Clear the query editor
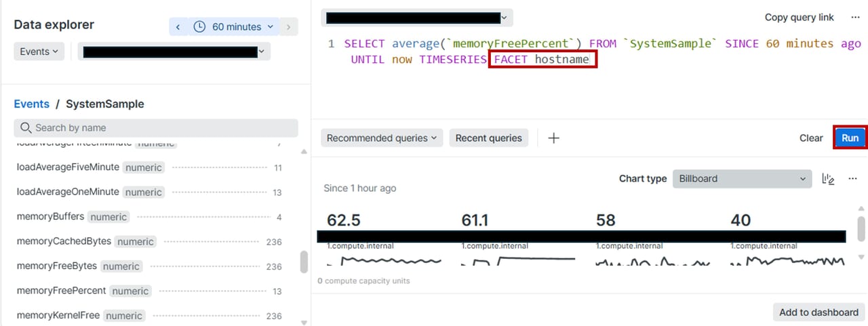 810,138
